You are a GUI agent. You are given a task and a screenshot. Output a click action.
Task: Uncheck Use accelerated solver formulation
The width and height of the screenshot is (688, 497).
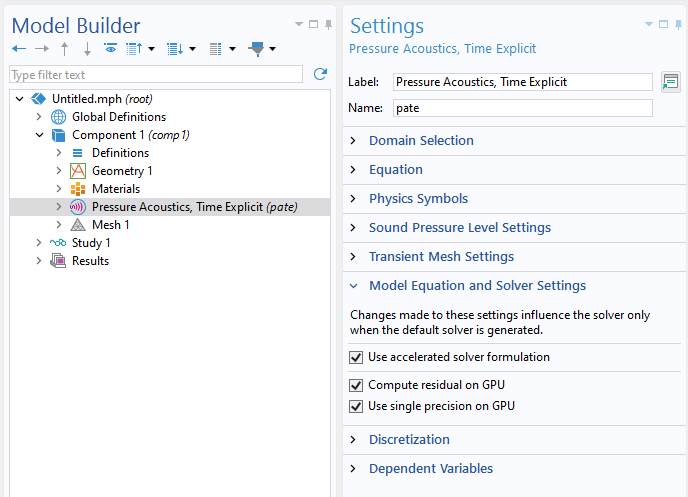tap(356, 357)
